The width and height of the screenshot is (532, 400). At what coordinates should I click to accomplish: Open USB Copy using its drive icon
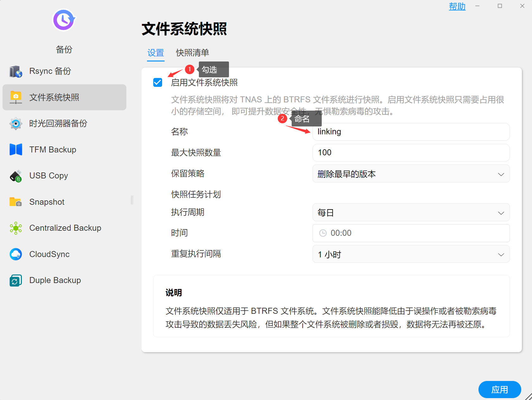16,176
